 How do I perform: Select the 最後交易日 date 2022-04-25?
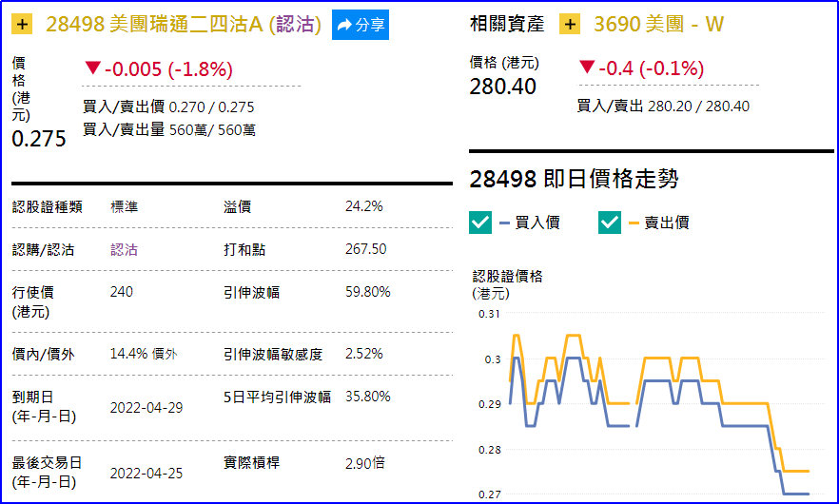tap(146, 474)
